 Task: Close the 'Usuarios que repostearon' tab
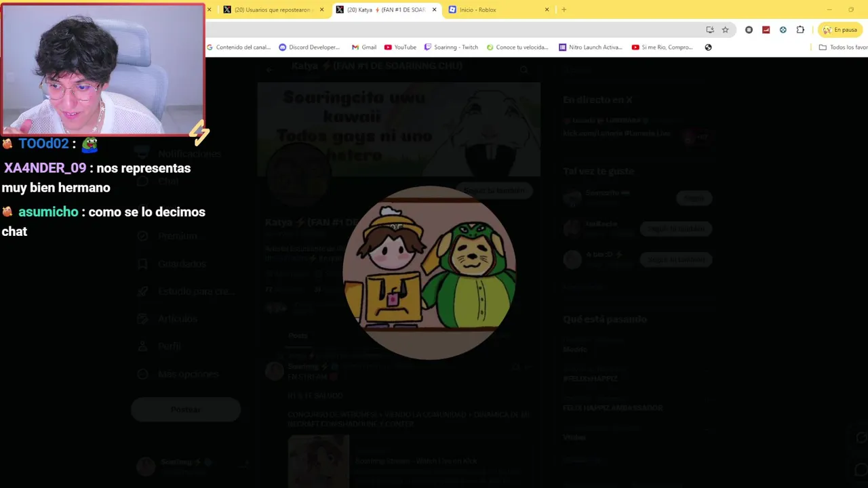click(x=321, y=9)
